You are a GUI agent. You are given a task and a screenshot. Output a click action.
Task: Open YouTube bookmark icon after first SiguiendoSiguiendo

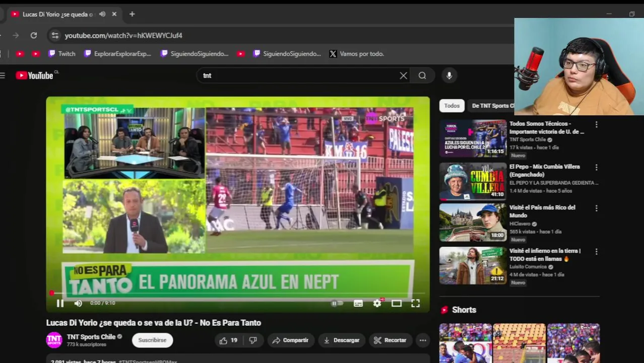point(241,53)
